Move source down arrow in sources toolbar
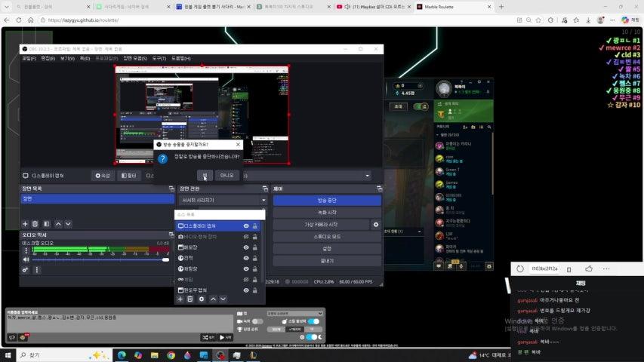This screenshot has height=362, width=644. (223, 299)
